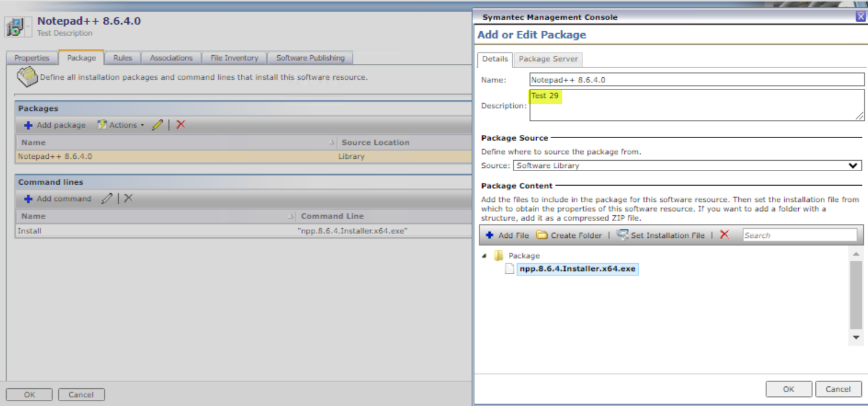The image size is (868, 406).
Task: Click the edit pencil in Command lines toolbar
Action: 107,199
